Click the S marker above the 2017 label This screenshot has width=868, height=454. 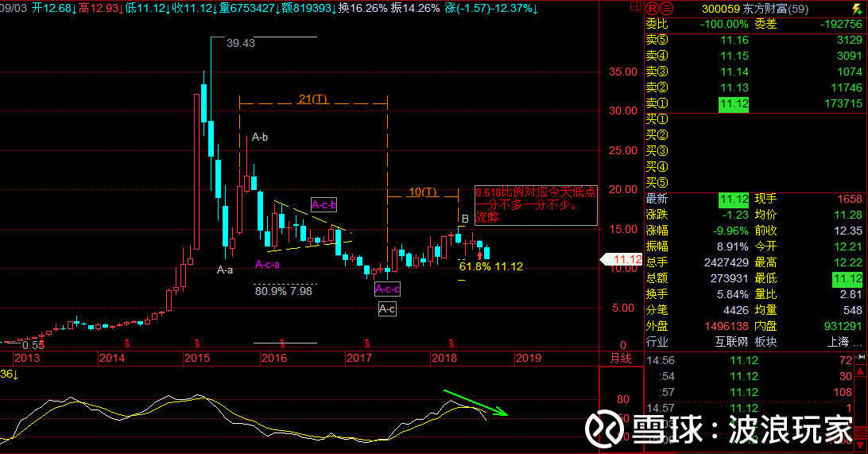click(x=366, y=343)
